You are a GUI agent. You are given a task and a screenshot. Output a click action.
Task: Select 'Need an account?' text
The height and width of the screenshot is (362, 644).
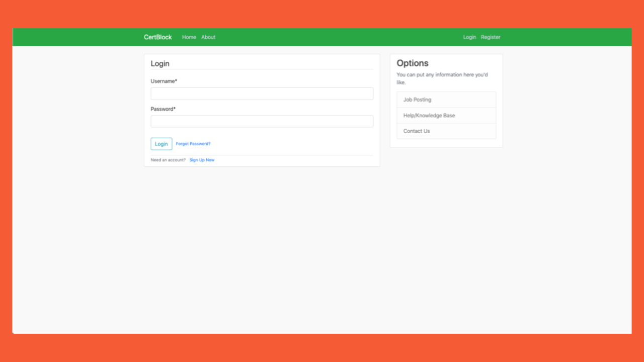[168, 160]
